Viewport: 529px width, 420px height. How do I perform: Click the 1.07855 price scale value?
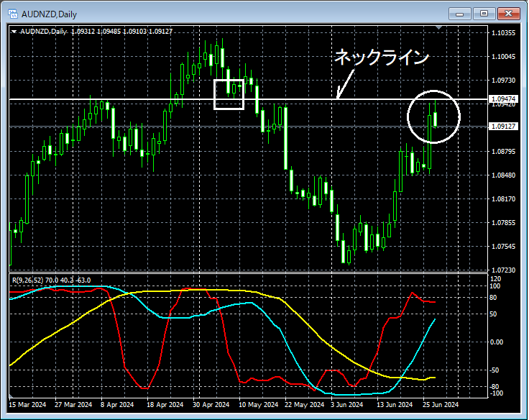click(503, 222)
